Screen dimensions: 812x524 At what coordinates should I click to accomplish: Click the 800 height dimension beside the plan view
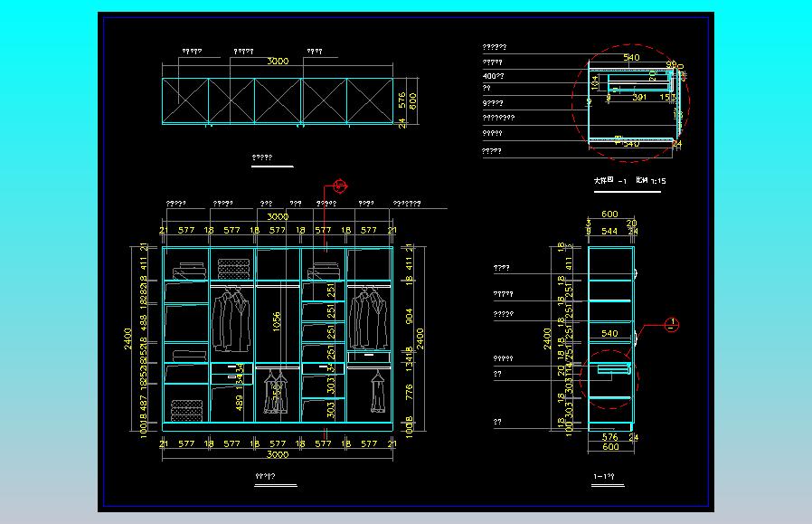(412, 100)
